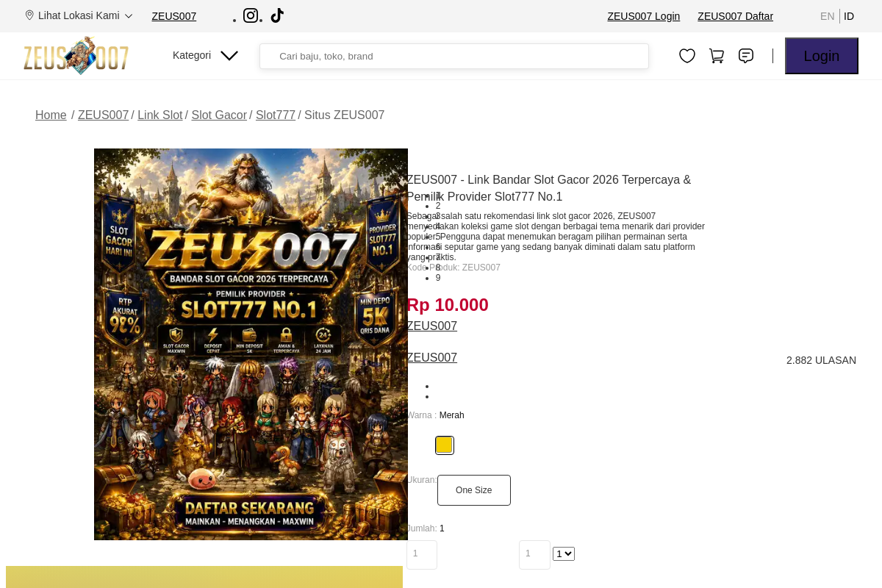
Task: Go to Home breadcrumb
Action: click(x=51, y=115)
